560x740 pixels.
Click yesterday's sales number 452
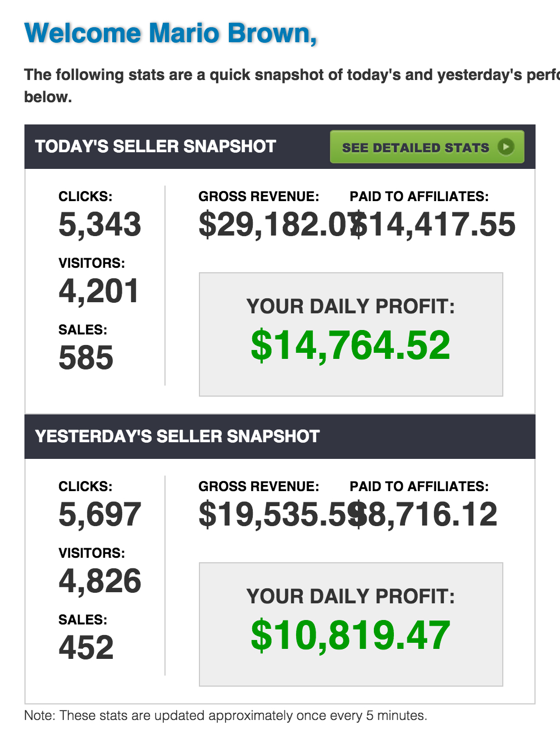click(86, 648)
